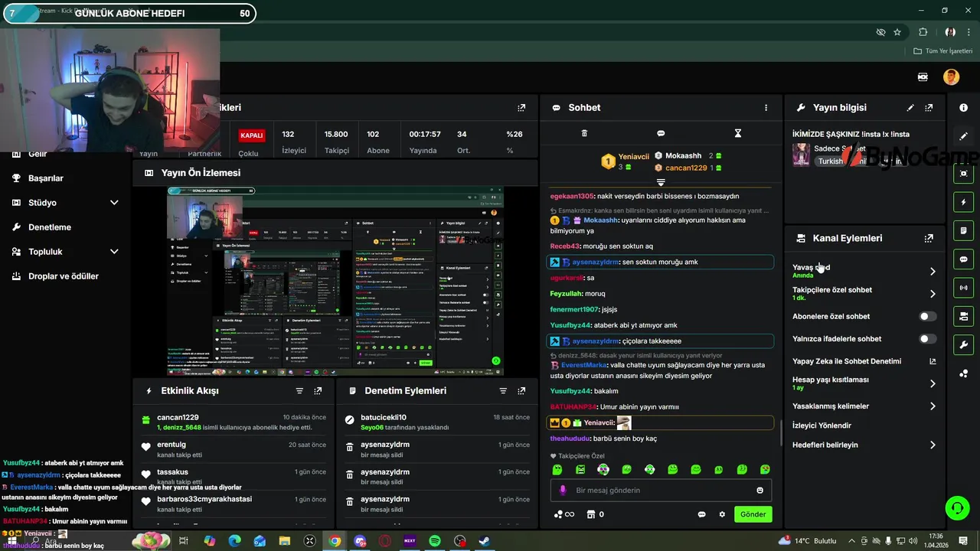This screenshot has width=980, height=551.
Task: Select the KAPALI status badge
Action: pos(252,135)
